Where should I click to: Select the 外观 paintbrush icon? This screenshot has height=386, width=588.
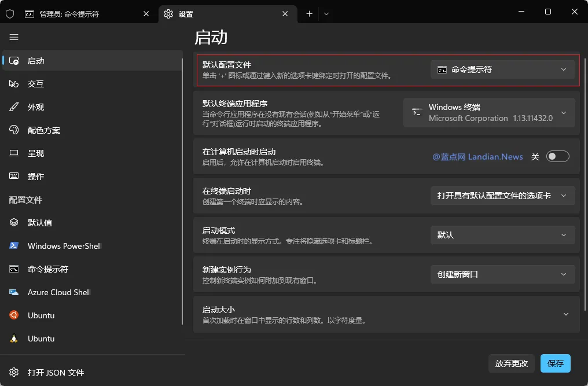pyautogui.click(x=14, y=107)
